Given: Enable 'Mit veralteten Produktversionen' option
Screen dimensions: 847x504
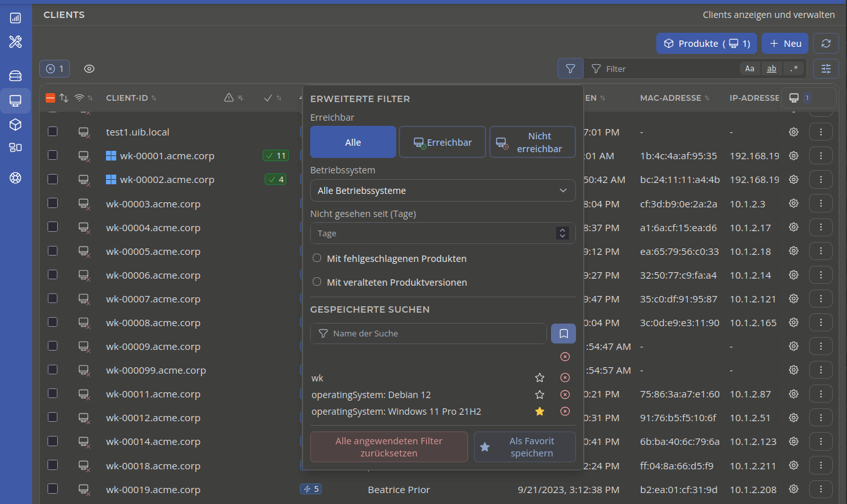Looking at the screenshot, I should 317,282.
